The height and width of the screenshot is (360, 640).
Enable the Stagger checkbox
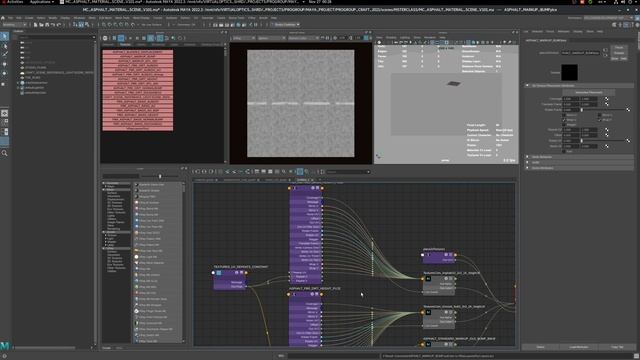(564, 125)
